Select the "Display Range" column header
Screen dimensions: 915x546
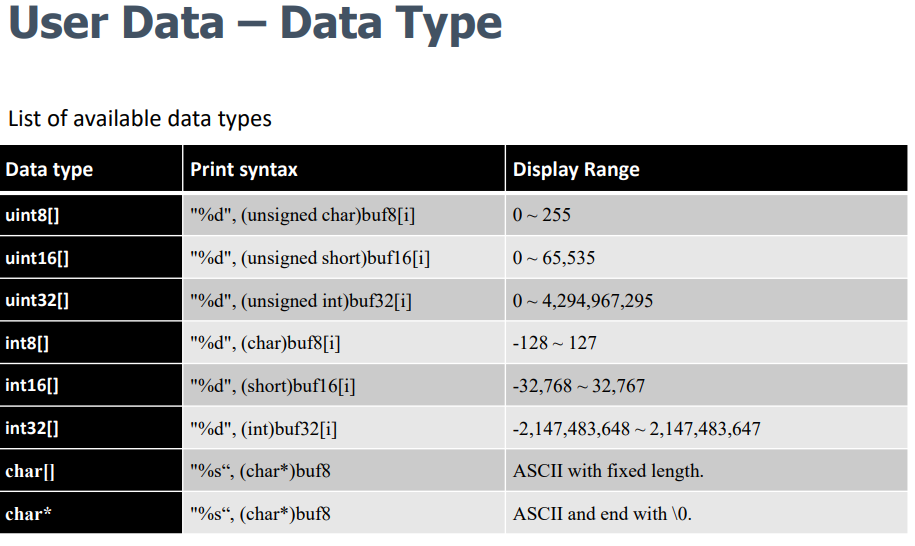[576, 170]
